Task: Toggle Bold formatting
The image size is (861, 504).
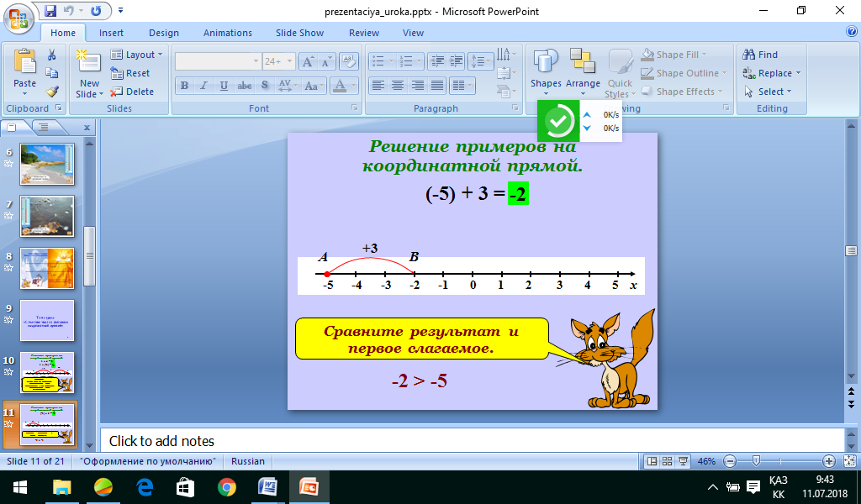Action: 184,86
